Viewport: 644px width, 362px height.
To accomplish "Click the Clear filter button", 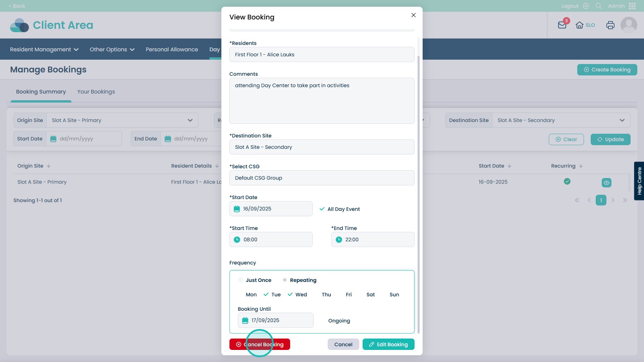I will [x=566, y=139].
